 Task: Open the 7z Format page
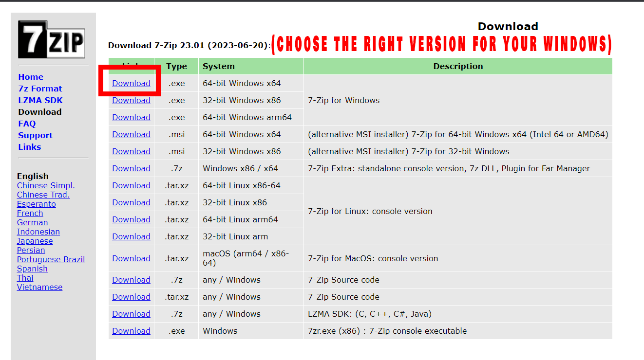pyautogui.click(x=40, y=88)
